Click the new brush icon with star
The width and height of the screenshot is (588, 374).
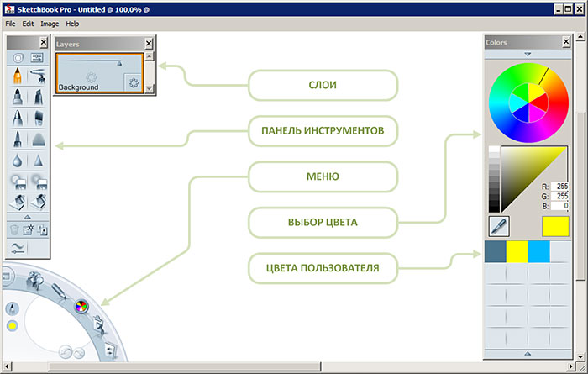coord(28,229)
